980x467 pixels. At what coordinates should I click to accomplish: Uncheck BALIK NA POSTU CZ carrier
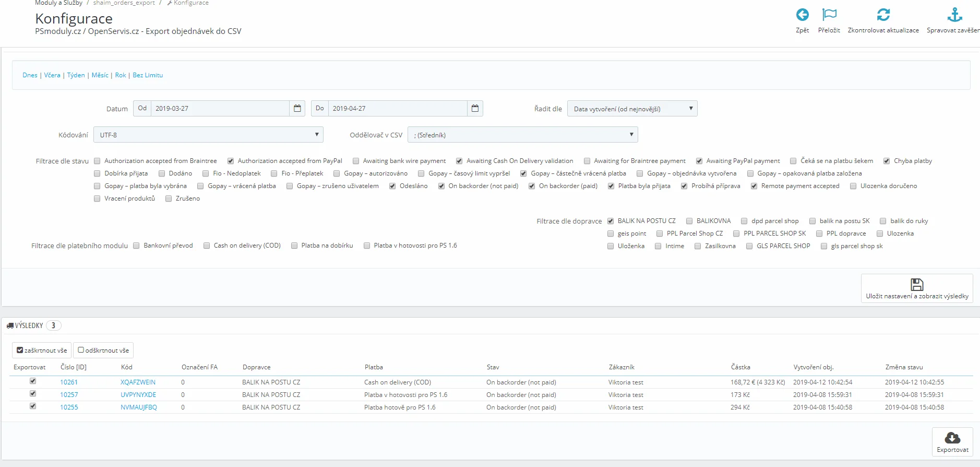(611, 221)
